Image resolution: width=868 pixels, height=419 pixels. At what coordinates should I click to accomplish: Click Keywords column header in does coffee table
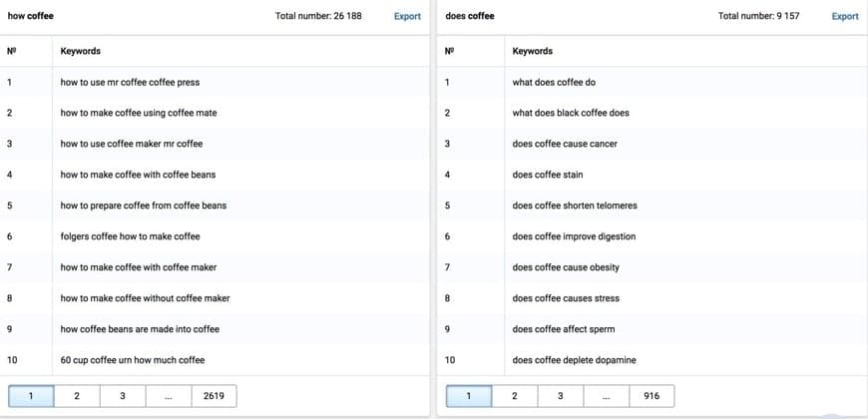pyautogui.click(x=532, y=51)
